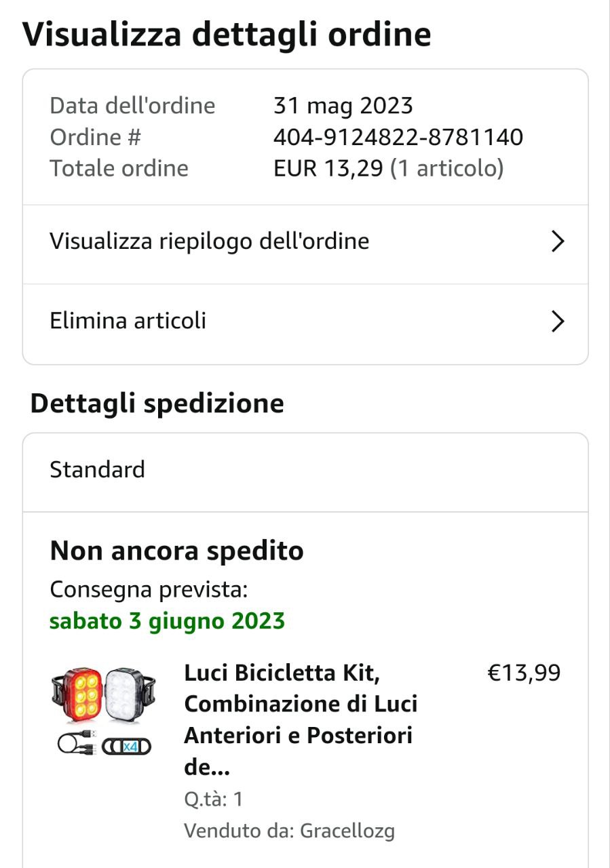Viewport: 610px width, 868px height.
Task: Click chevron beside Visualizza riepilogo dell'ordine
Action: click(x=558, y=241)
